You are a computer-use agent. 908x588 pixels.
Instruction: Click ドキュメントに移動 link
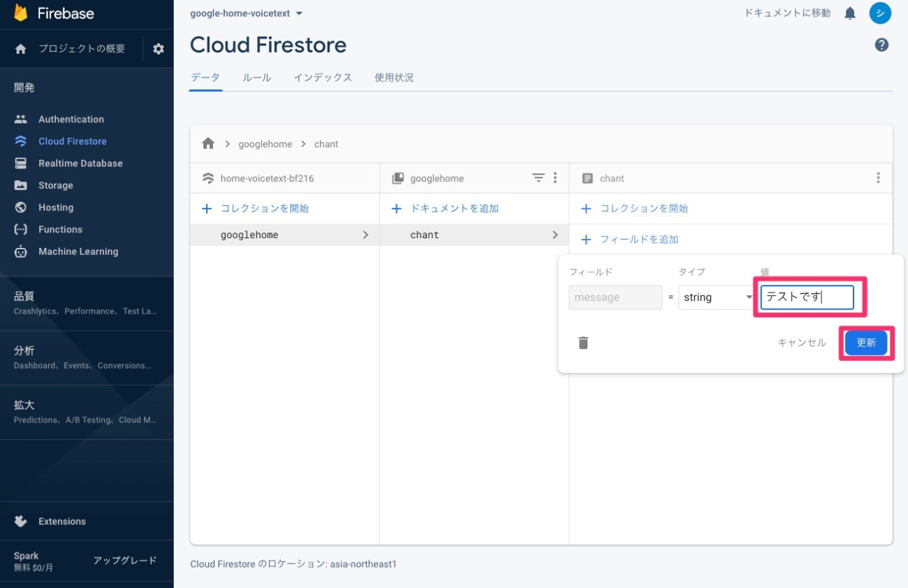(788, 13)
